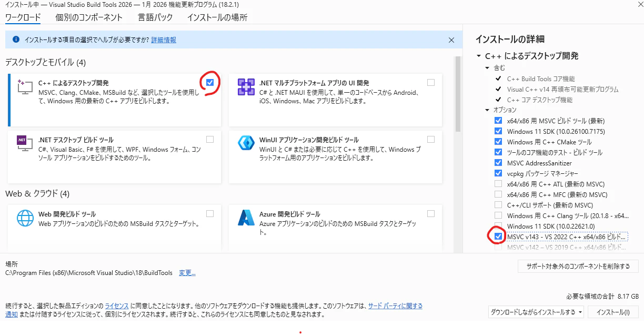This screenshot has width=644, height=334.
Task: Uncheck Windows 用 C++ CMake ツール
Action: tap(498, 142)
